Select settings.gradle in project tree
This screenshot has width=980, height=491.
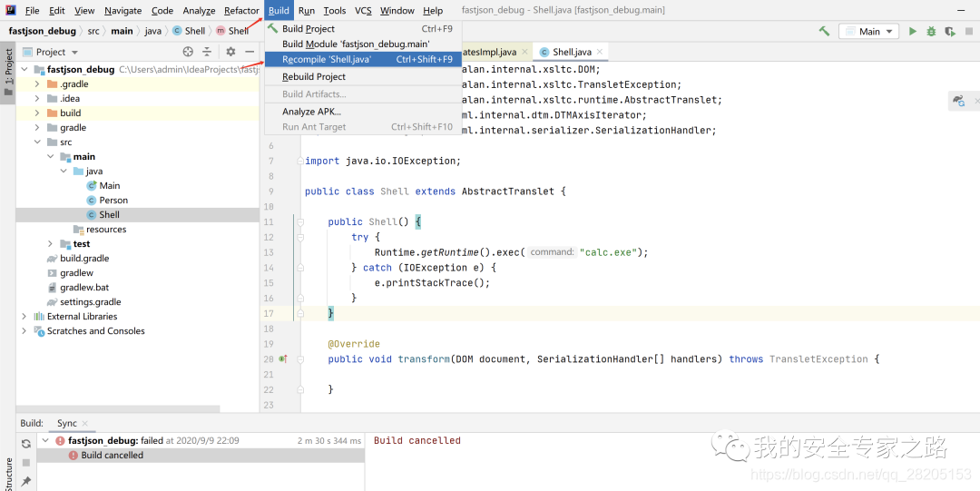[89, 302]
